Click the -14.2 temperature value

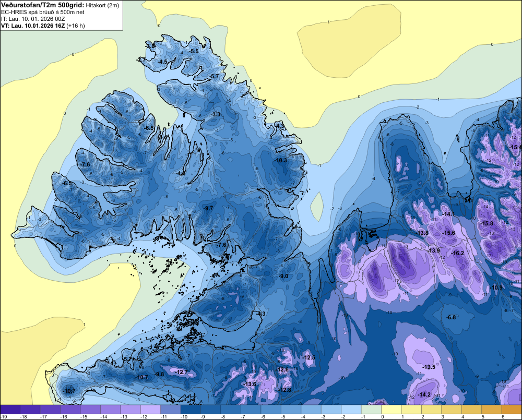(x=424, y=394)
